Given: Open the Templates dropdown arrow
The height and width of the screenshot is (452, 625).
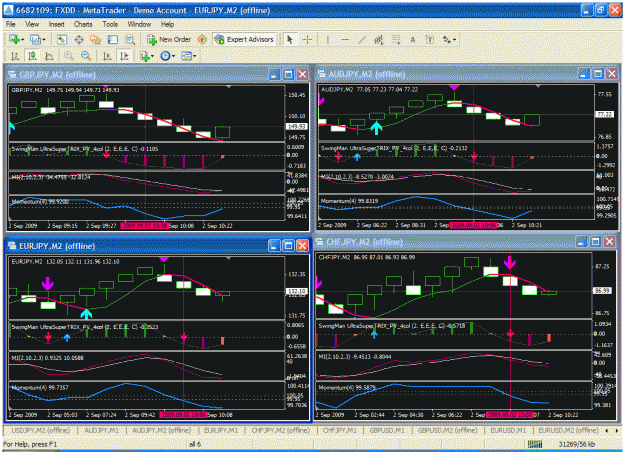Looking at the screenshot, I should [195, 56].
